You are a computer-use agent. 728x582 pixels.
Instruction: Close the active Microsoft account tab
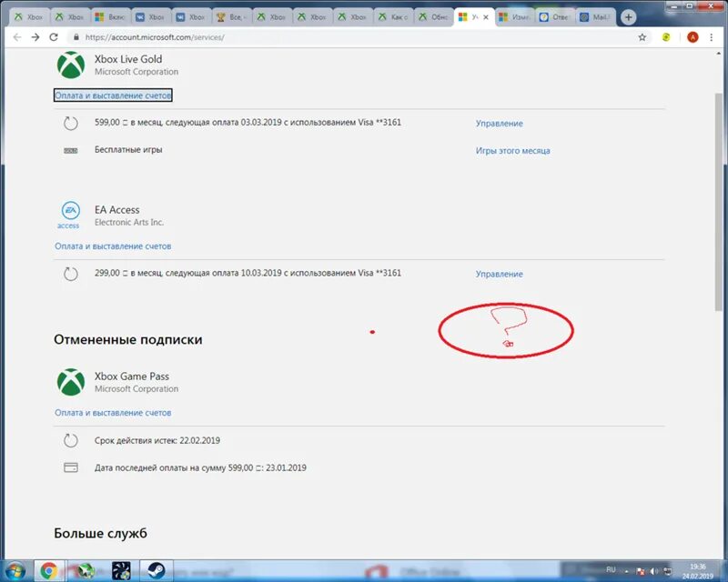pyautogui.click(x=486, y=17)
